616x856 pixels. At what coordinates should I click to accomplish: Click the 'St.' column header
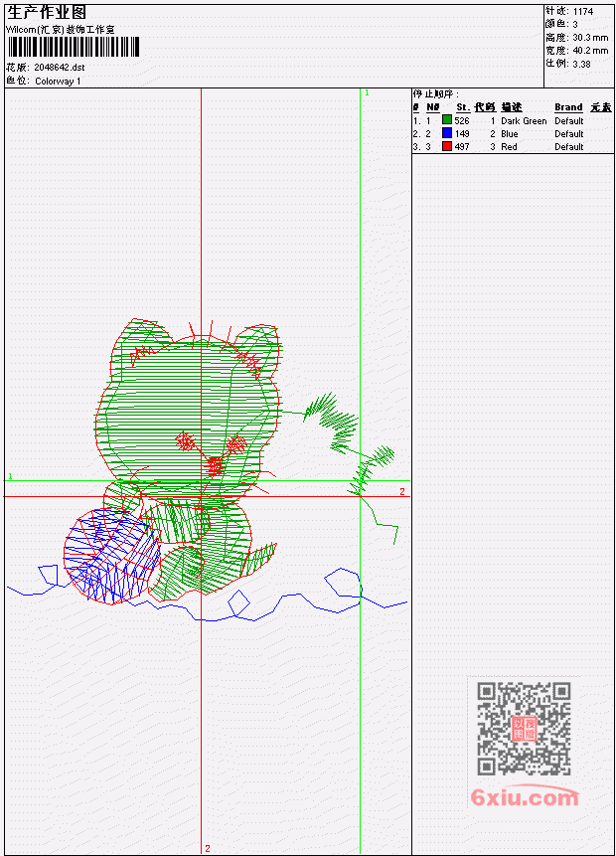tap(463, 107)
